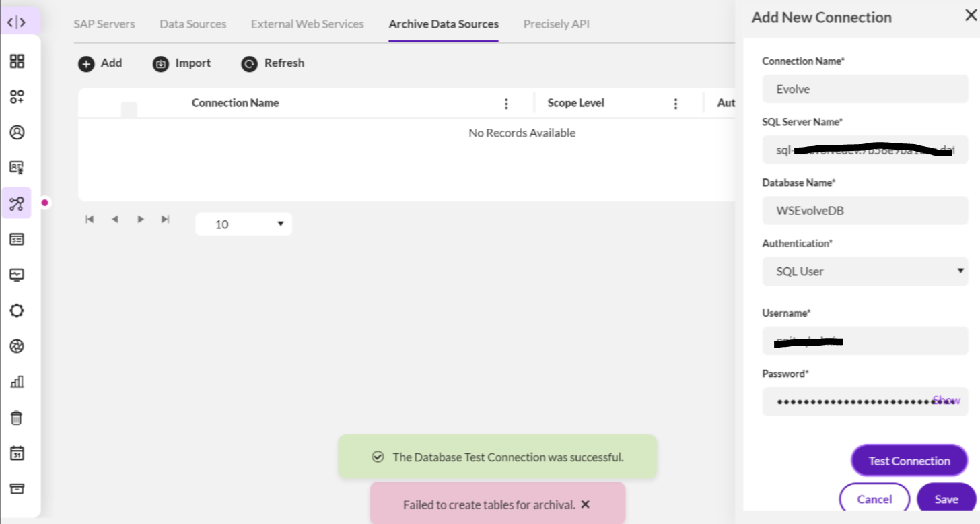
Task: Open the user profile circle icon in sidebar
Action: point(17,132)
